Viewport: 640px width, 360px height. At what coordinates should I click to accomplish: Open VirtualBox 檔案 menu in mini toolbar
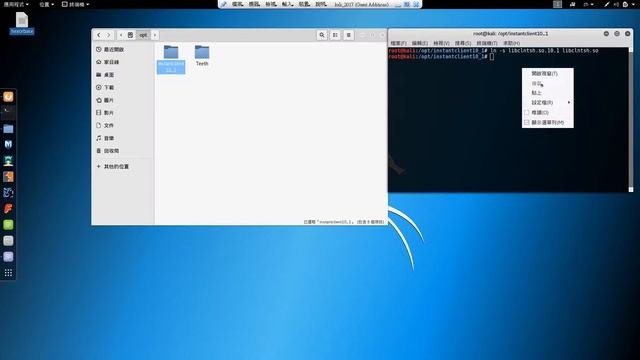[237, 4]
